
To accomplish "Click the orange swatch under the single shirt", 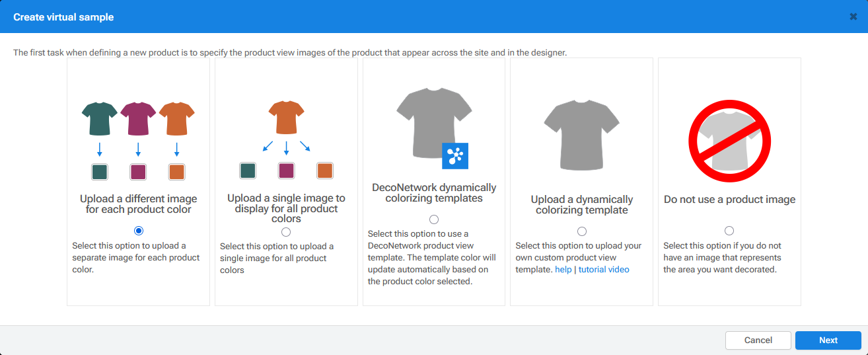I will click(x=324, y=171).
